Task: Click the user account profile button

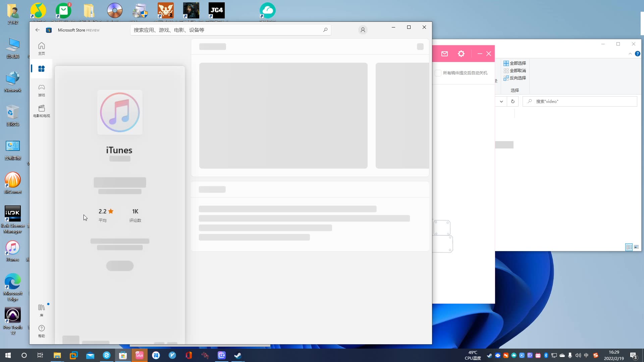Action: [363, 29]
